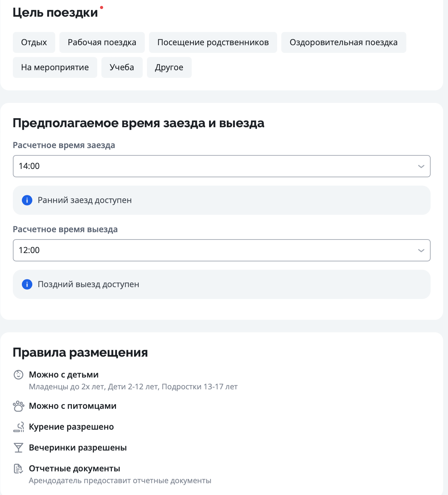Click the "Можно с питомцами" rule text

(73, 406)
